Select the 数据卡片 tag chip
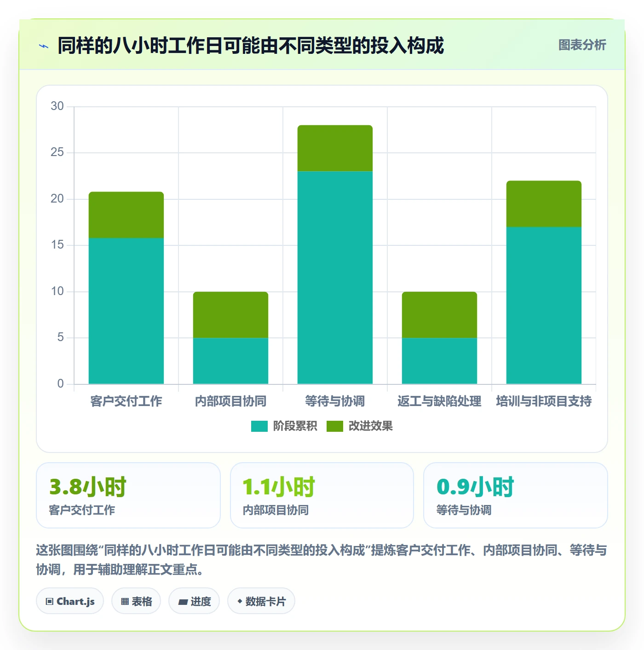Viewport: 644px width, 650px height. coord(261,601)
